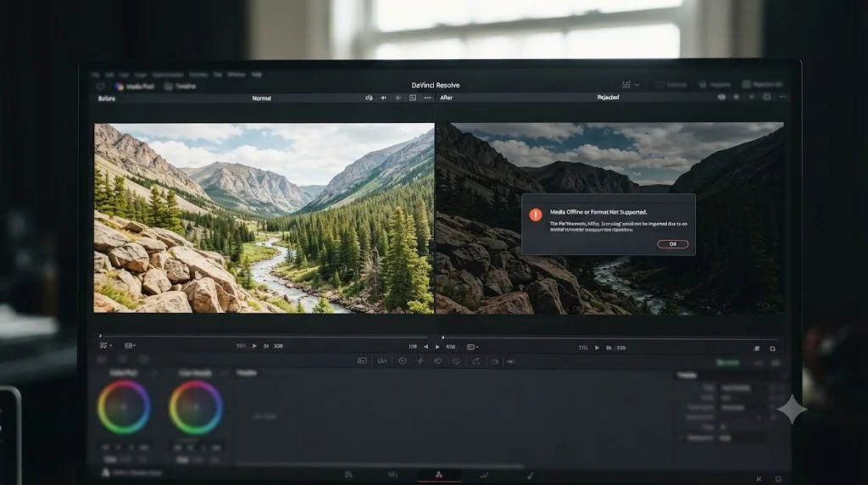Screen dimensions: 868x485
Task: Play the After viewer on the right
Action: [597, 348]
